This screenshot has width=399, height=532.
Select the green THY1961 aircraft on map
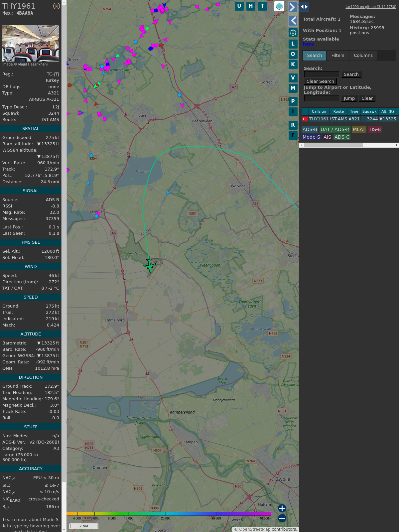[150, 265]
